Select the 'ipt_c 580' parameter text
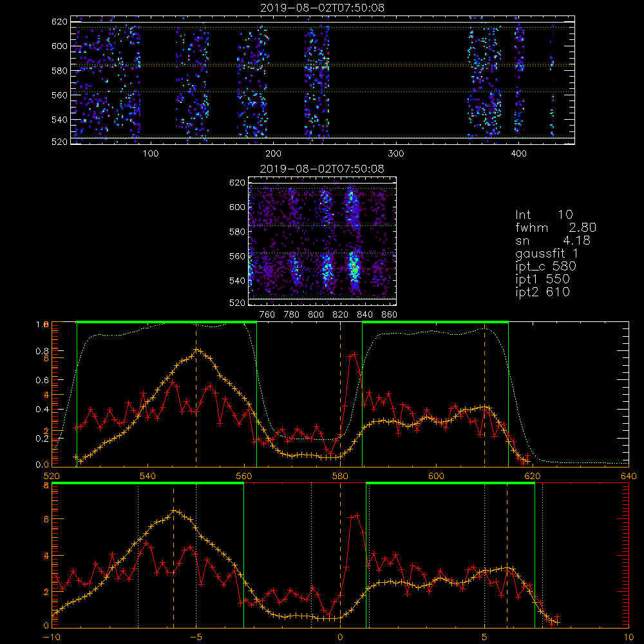Screen dimensions: 644x644 (x=546, y=267)
